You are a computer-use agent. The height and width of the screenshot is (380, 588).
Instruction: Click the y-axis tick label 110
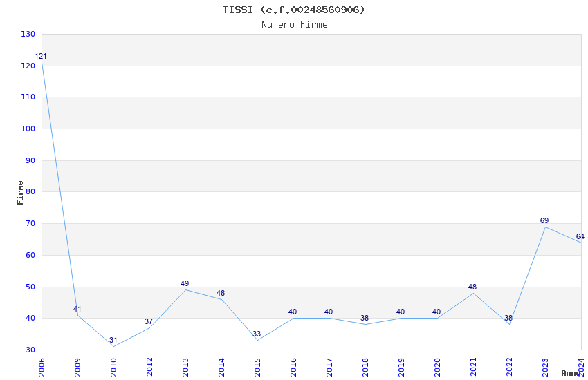pos(28,97)
